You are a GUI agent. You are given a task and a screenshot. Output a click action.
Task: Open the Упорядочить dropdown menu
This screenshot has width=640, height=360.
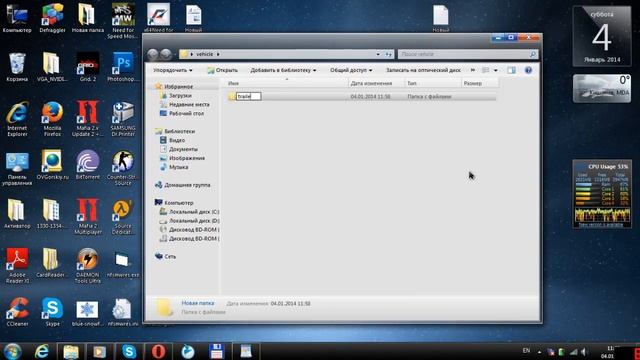(173, 70)
